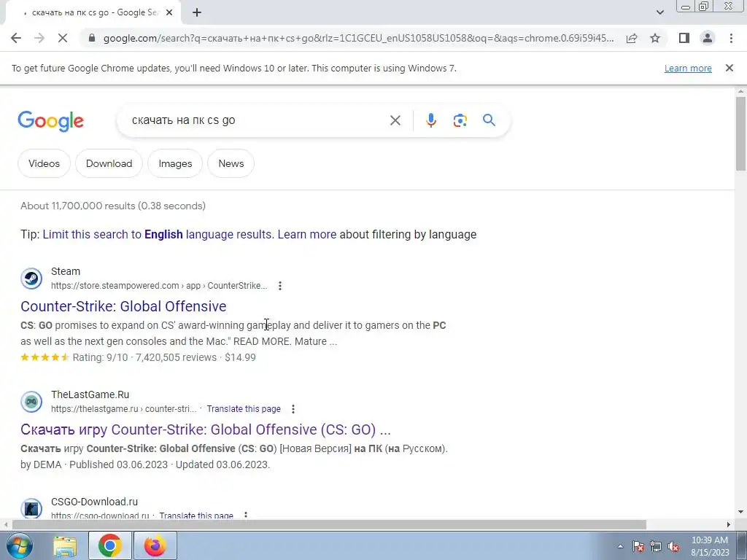Image resolution: width=747 pixels, height=560 pixels.
Task: Submit search with magnifying glass icon
Action: pos(489,120)
